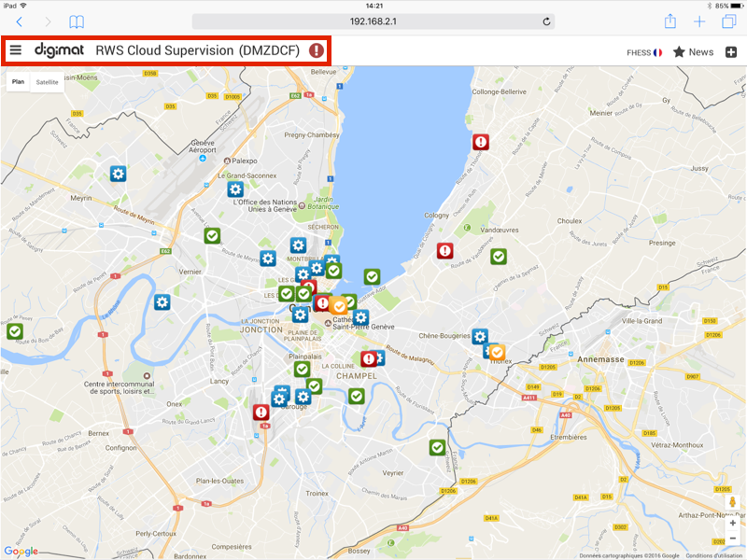The image size is (747, 560).
Task: Select blue gear marker above Montbrillant label
Action: tap(298, 245)
